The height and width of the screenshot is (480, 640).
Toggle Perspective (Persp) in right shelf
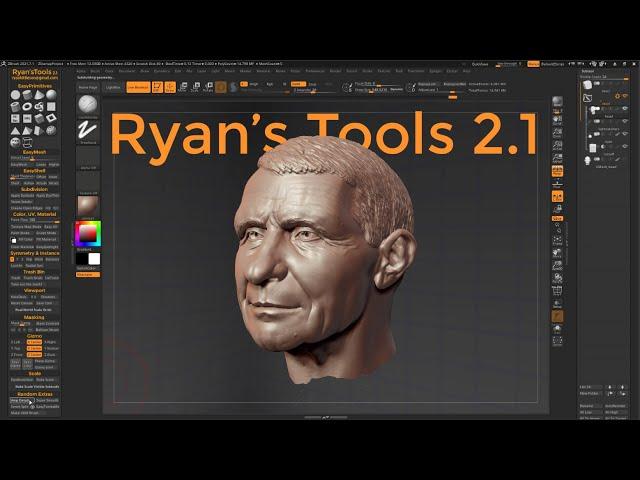[x=557, y=171]
